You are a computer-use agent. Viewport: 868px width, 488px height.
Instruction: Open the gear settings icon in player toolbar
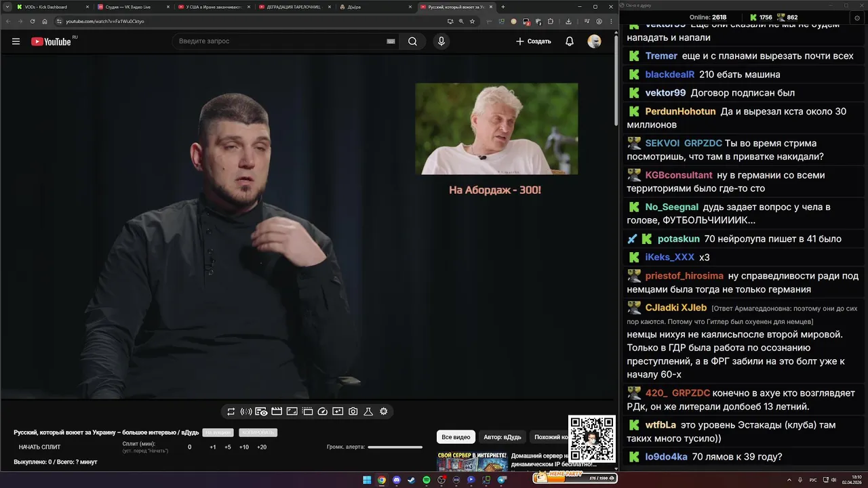[384, 411]
